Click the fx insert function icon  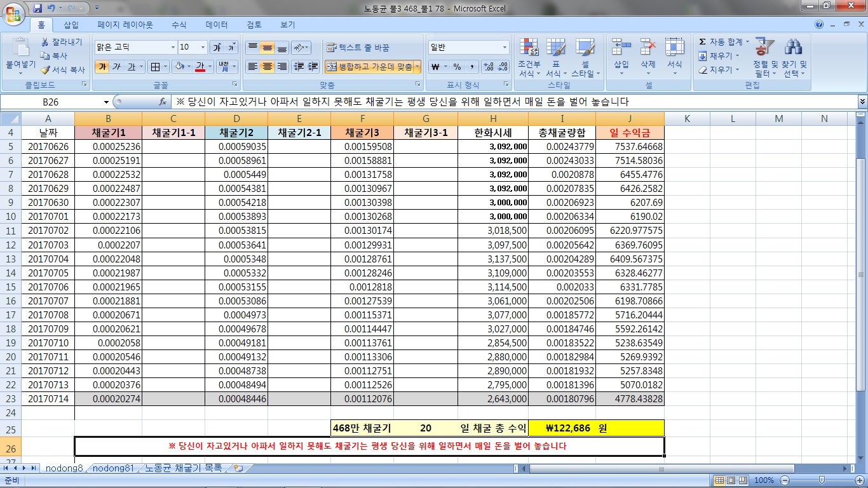click(x=163, y=102)
